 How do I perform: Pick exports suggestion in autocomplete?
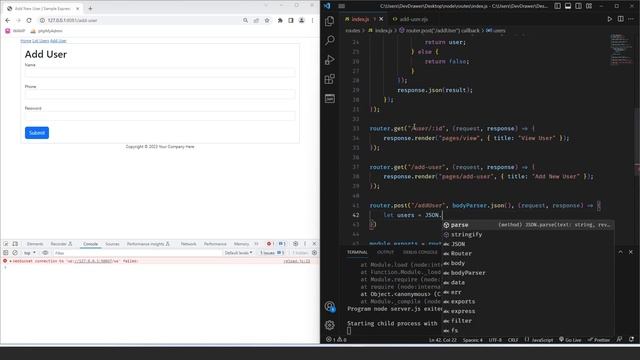coord(528,302)
